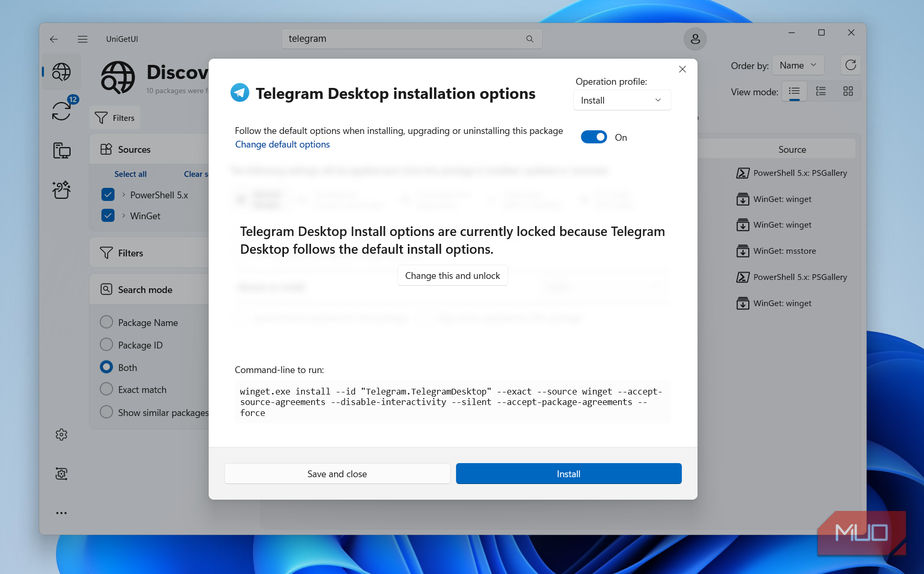Select Package ID search mode
924x574 pixels.
click(106, 345)
